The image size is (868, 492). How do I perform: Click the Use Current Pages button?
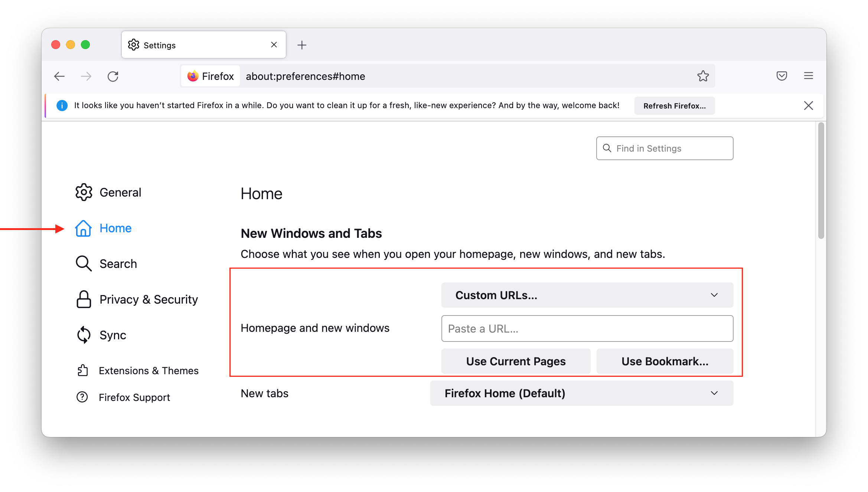click(515, 361)
